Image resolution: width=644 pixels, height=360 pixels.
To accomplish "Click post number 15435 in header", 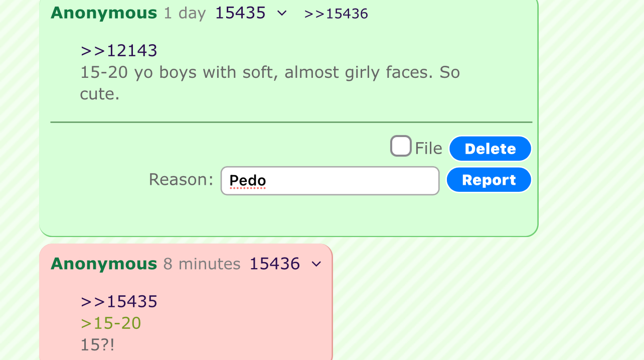I will 240,13.
